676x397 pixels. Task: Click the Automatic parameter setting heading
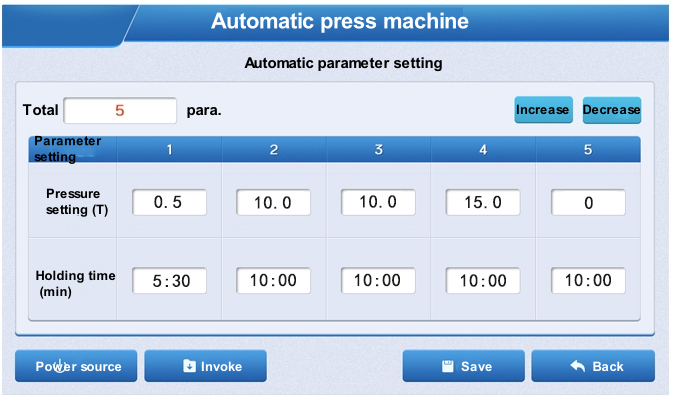[343, 63]
